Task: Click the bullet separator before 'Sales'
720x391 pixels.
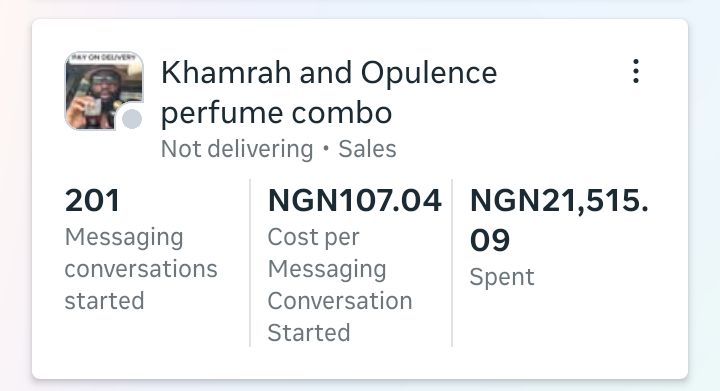Action: click(326, 149)
